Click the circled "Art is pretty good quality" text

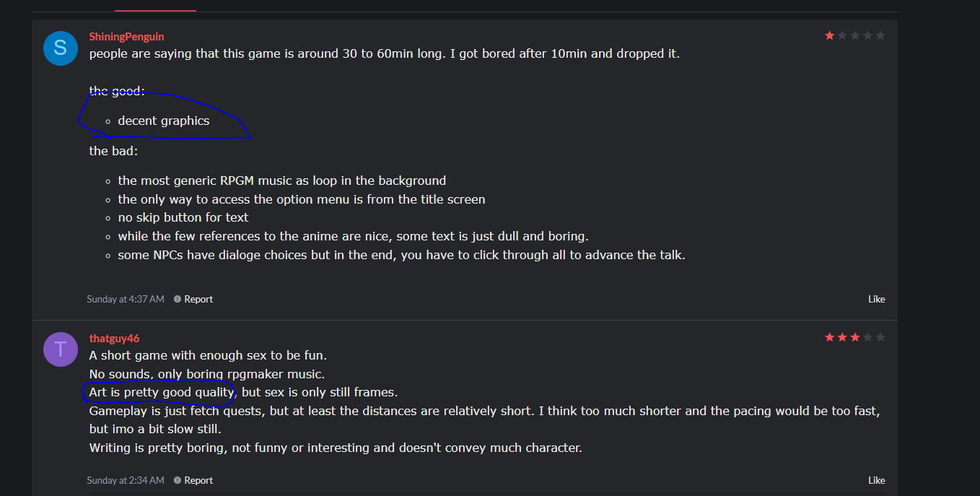click(162, 392)
